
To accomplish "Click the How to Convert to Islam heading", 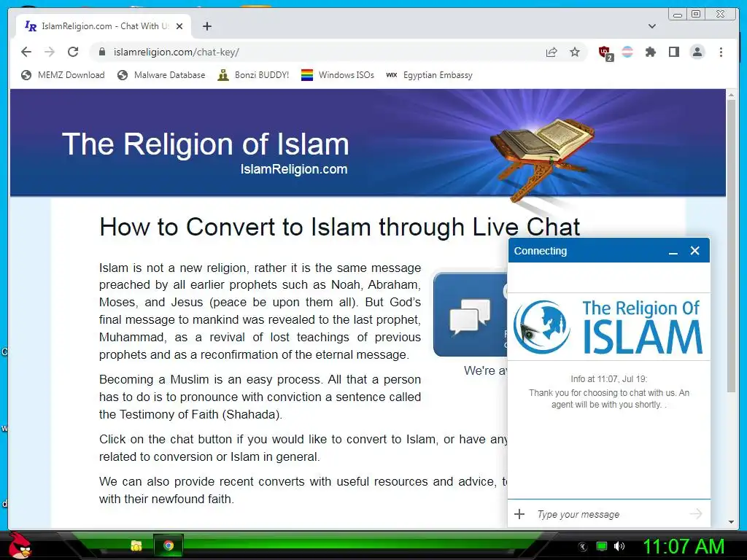I will [x=340, y=227].
